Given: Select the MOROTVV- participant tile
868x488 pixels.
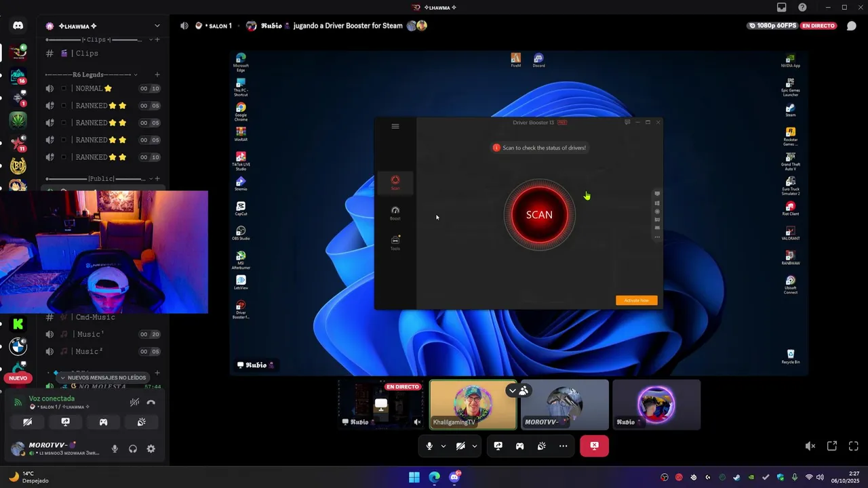Looking at the screenshot, I should click(x=565, y=405).
